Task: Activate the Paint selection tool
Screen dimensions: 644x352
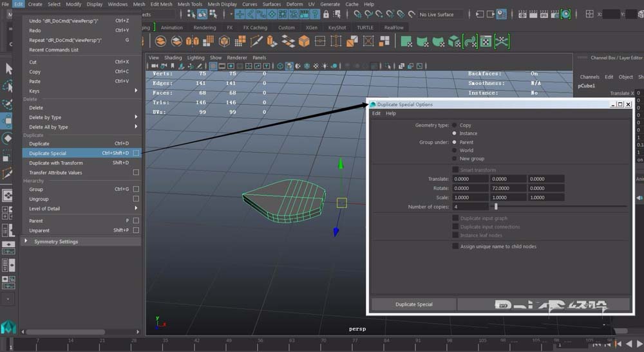Action: pyautogui.click(x=8, y=104)
